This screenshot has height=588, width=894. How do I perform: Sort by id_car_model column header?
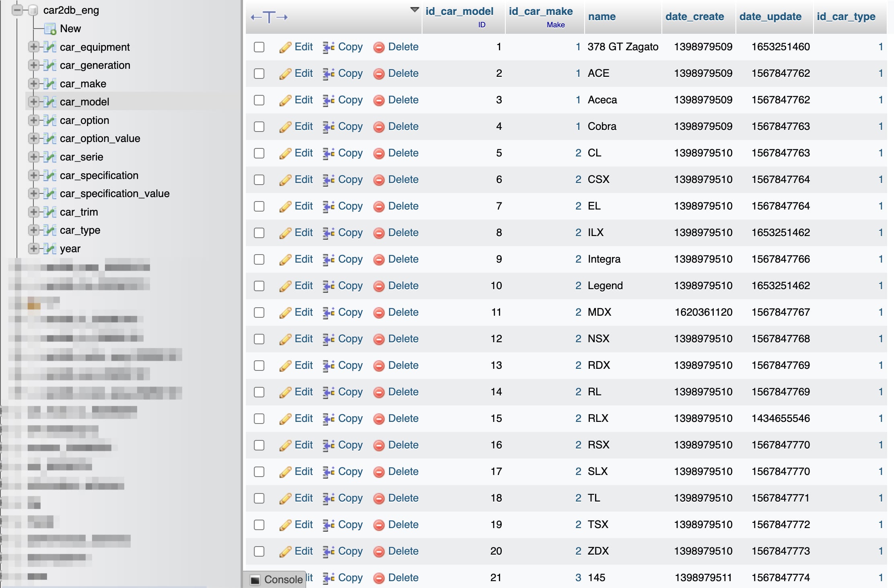coord(459,11)
